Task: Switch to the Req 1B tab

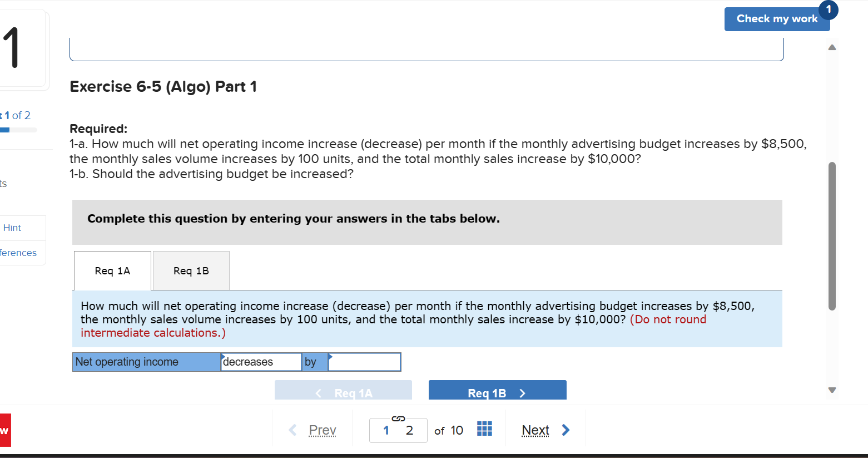Action: [191, 270]
